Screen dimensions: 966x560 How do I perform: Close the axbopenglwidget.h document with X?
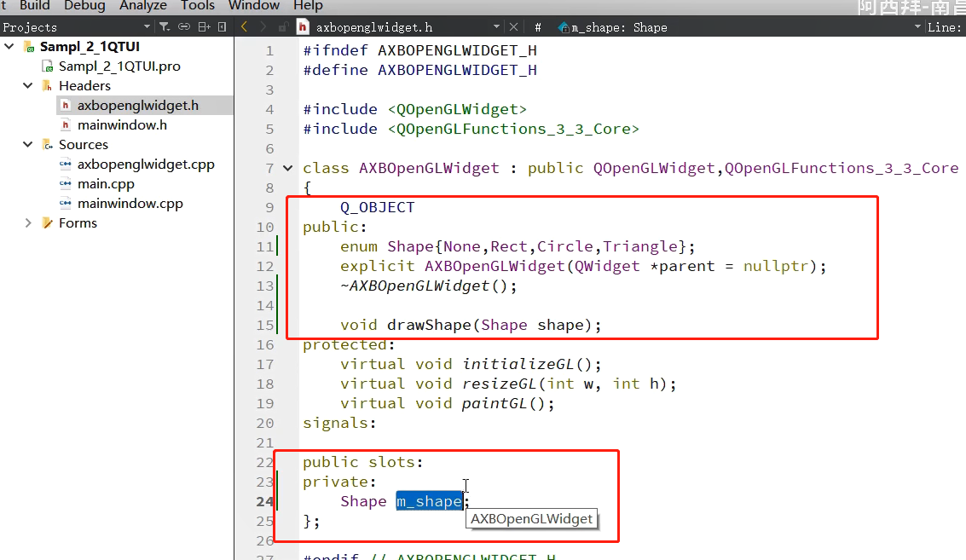pos(513,27)
